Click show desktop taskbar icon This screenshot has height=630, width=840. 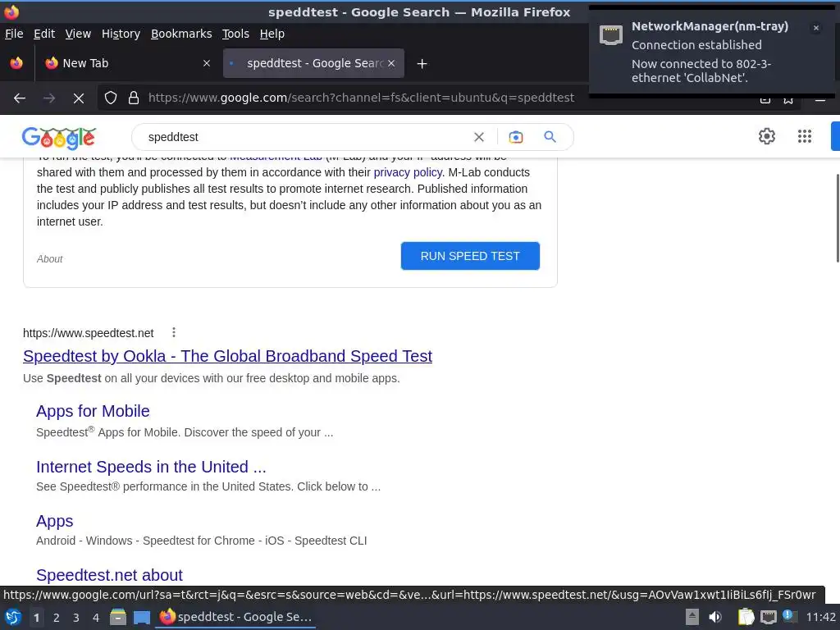(141, 618)
